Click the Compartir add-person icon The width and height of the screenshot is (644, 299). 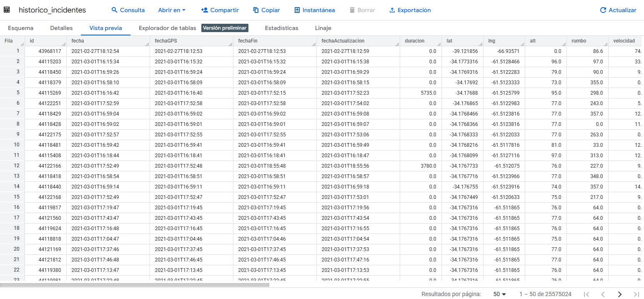tap(204, 10)
